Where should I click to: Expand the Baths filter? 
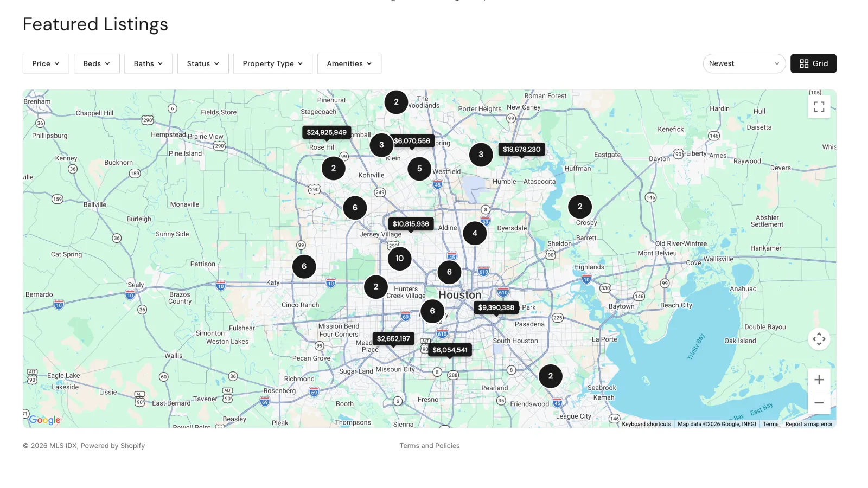[148, 63]
